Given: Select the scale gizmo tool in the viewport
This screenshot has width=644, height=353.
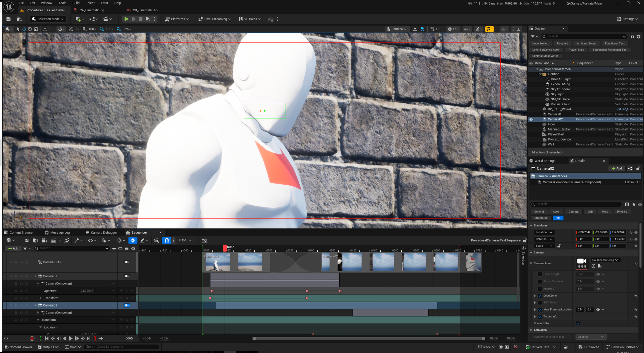Looking at the screenshot, I should 36,29.
